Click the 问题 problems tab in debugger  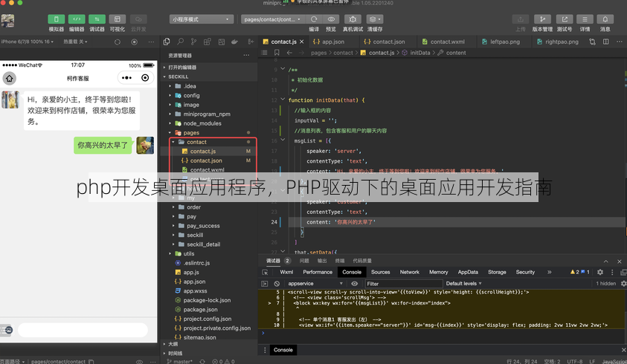pyautogui.click(x=304, y=261)
